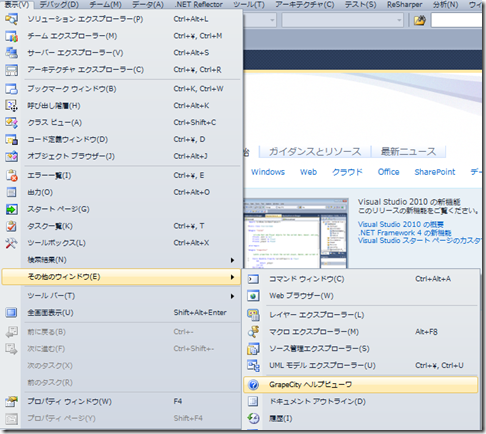Click the toolbar search input field
The image size is (486, 434).
click(x=457, y=20)
